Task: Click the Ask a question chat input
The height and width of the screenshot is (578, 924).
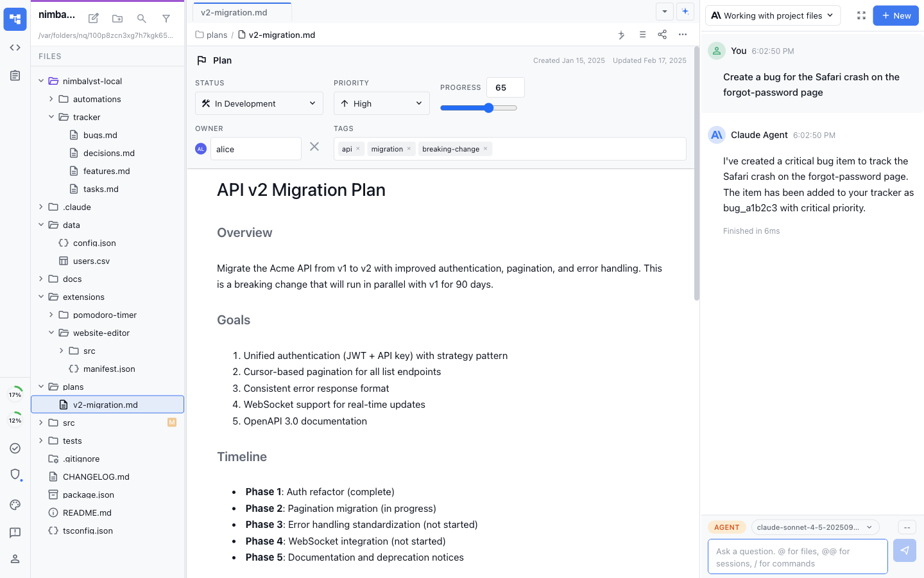Action: point(798,556)
